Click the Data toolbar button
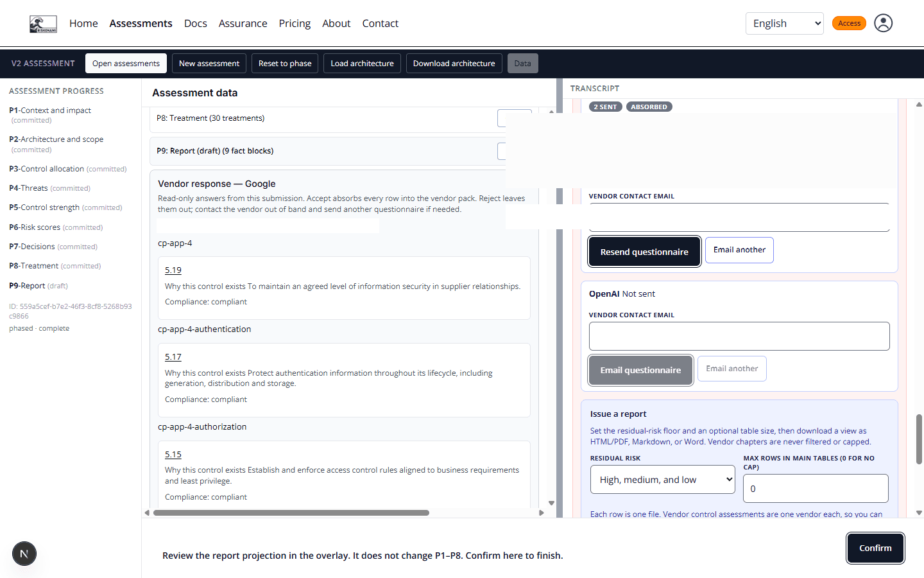The height and width of the screenshot is (578, 924). [522, 64]
